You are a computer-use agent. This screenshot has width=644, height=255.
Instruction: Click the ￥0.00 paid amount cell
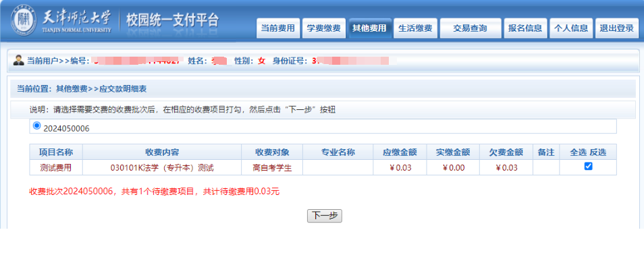pyautogui.click(x=453, y=167)
